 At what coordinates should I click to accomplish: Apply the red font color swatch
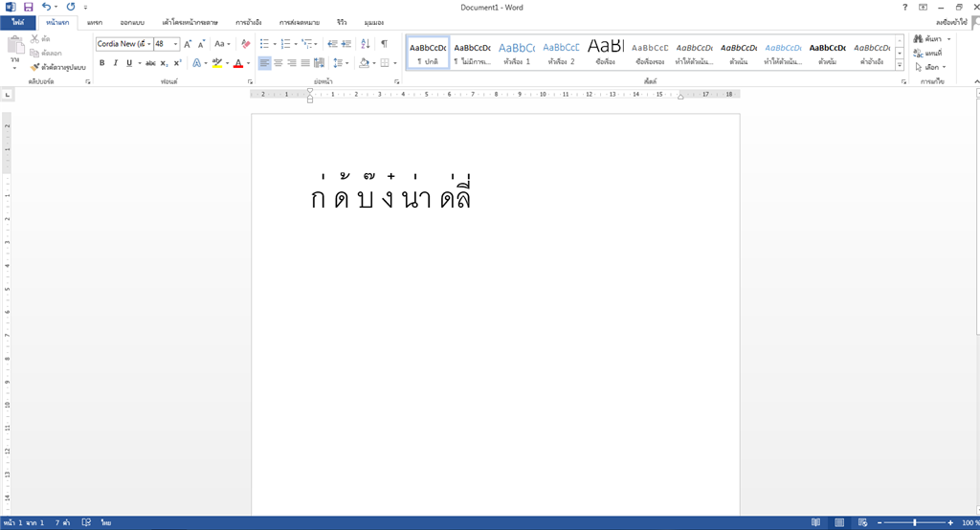[238, 64]
